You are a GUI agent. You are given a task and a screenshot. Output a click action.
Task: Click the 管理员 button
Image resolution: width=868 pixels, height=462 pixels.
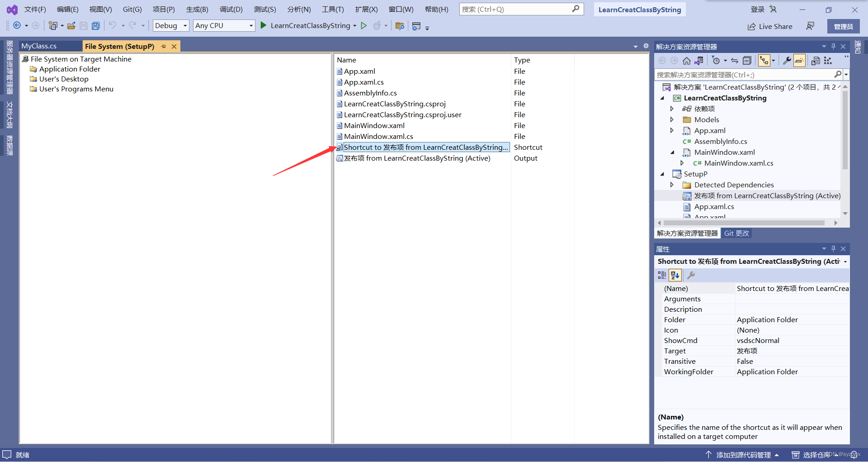click(843, 26)
